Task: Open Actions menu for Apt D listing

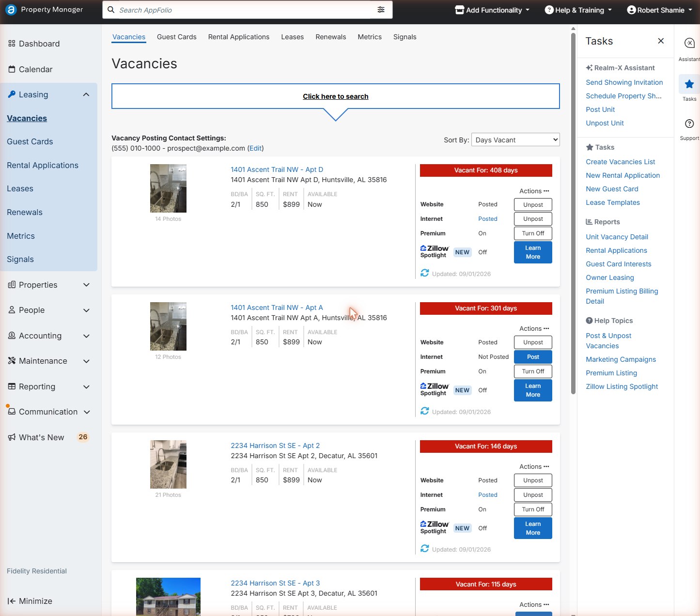Action: [534, 191]
